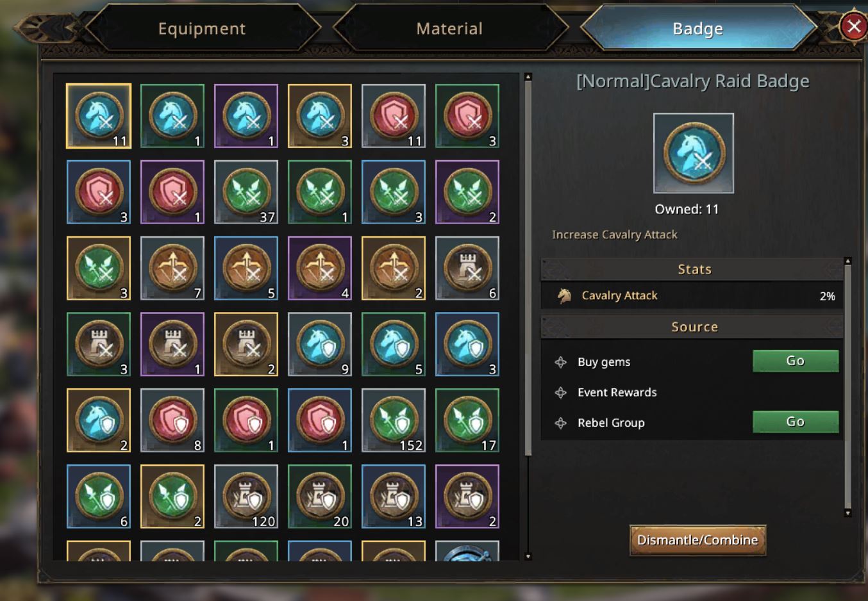Choose the archer badge with count 7
868x601 pixels.
[x=172, y=268]
